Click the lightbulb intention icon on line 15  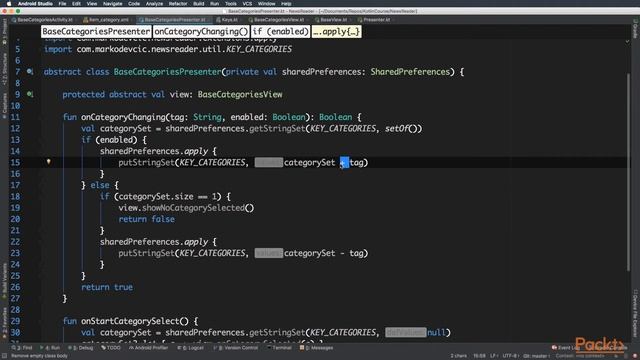click(49, 162)
